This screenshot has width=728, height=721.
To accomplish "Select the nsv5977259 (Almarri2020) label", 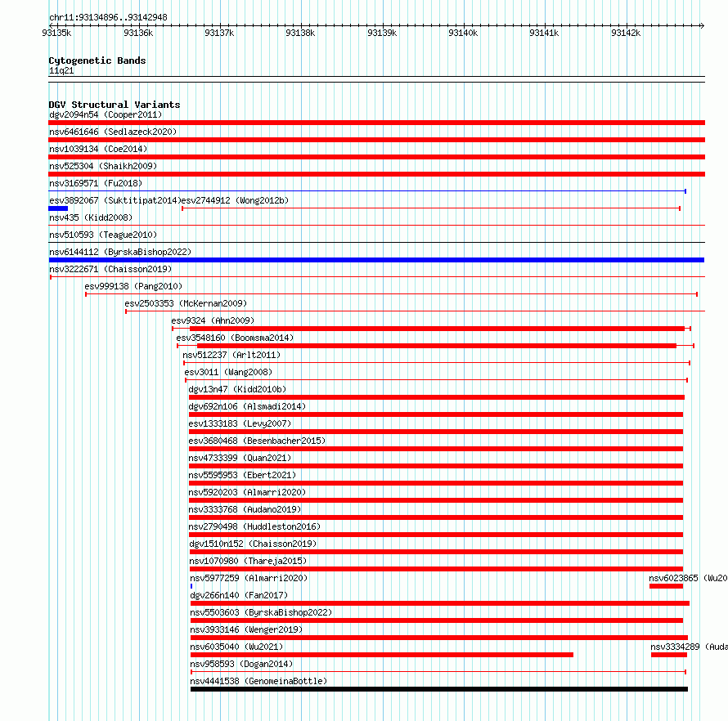I will tap(249, 578).
